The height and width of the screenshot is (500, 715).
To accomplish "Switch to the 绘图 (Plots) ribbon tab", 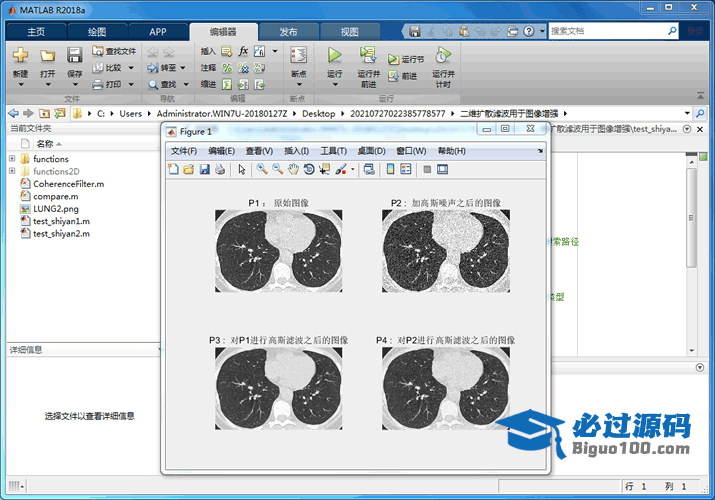I will 96,31.
